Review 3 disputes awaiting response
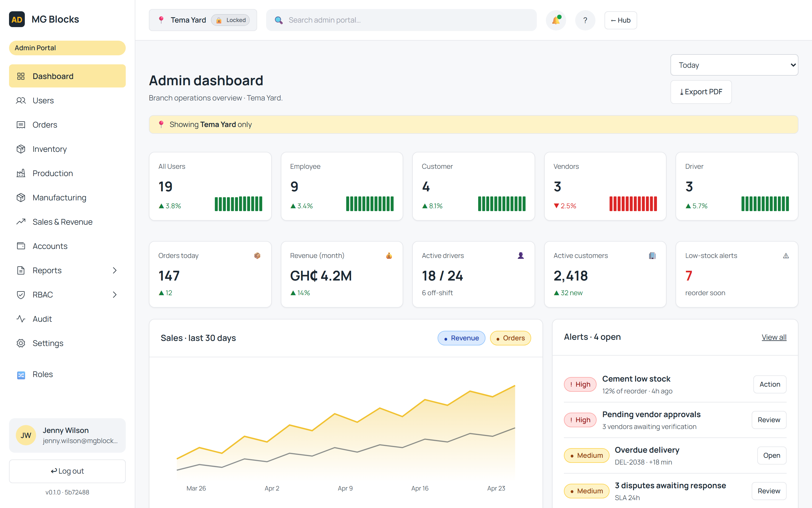This screenshot has width=812, height=508. coord(769,491)
